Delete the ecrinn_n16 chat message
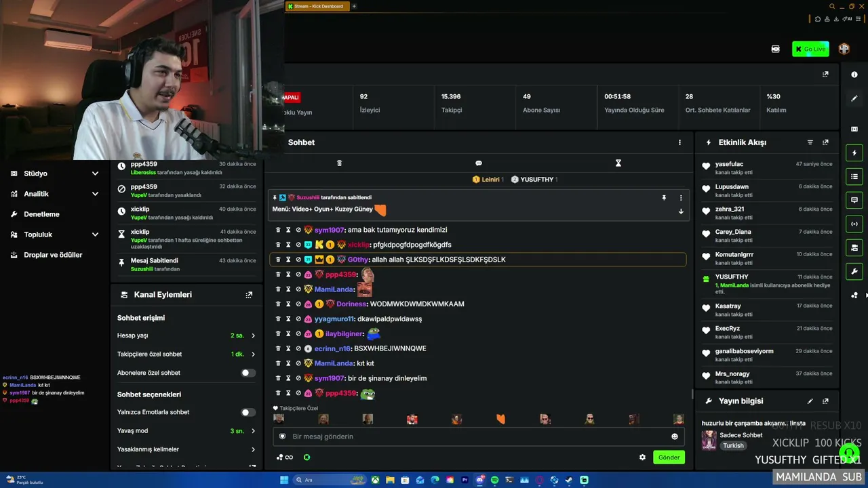The width and height of the screenshot is (868, 488). tap(278, 348)
